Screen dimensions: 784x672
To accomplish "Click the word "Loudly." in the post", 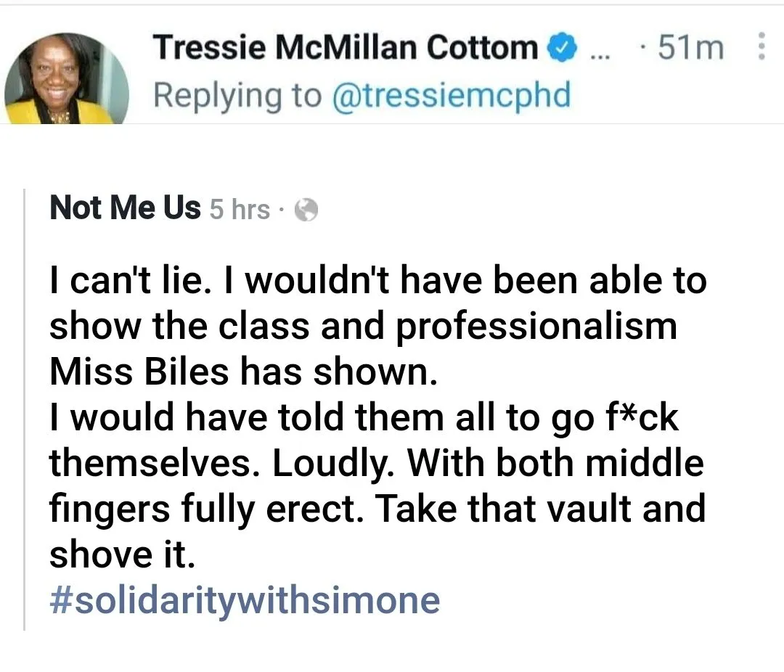I will click(335, 464).
